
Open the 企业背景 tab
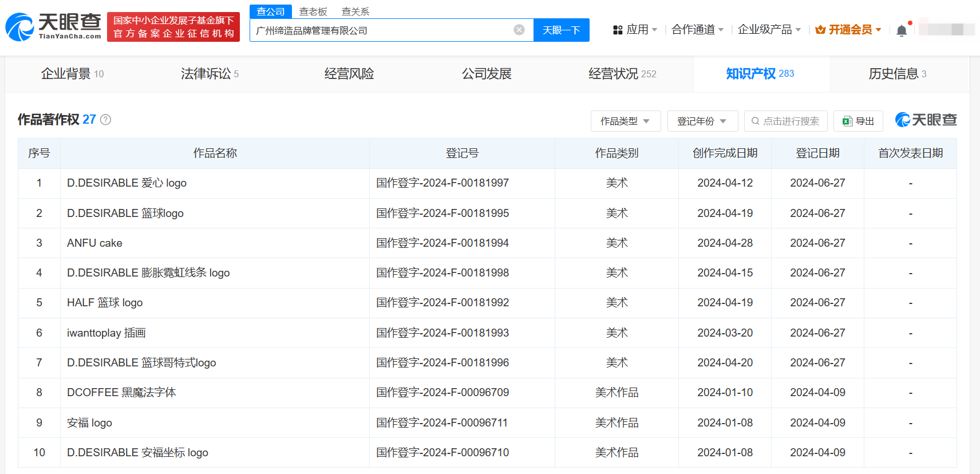pyautogui.click(x=73, y=74)
